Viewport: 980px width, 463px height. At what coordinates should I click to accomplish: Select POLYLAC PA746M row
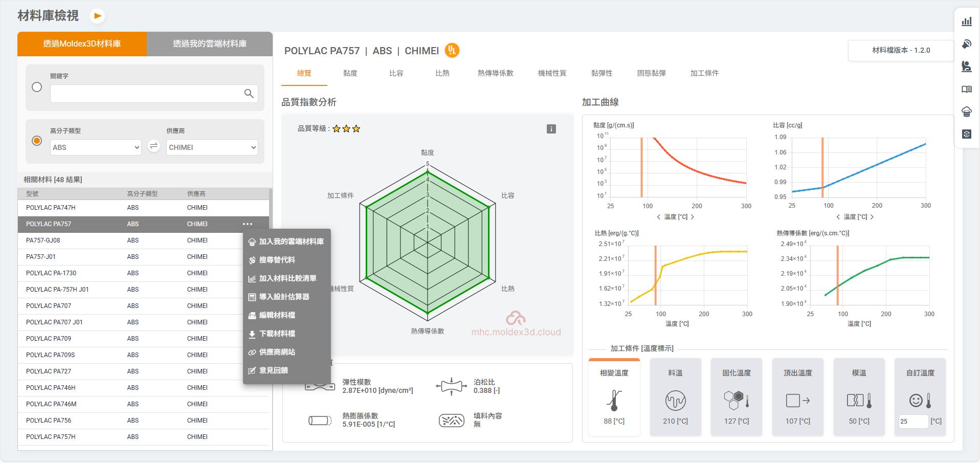(143, 404)
